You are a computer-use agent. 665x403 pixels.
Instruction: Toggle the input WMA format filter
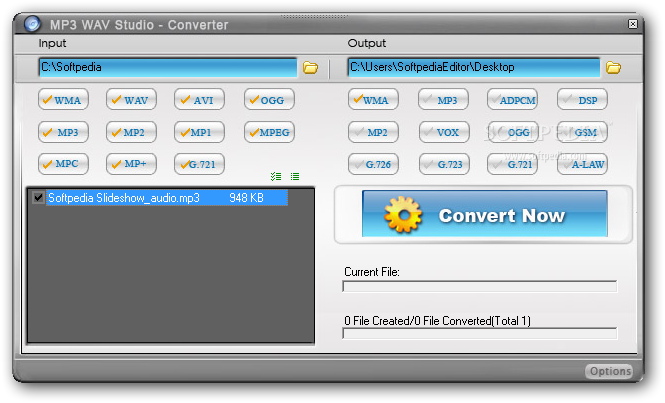pos(63,100)
